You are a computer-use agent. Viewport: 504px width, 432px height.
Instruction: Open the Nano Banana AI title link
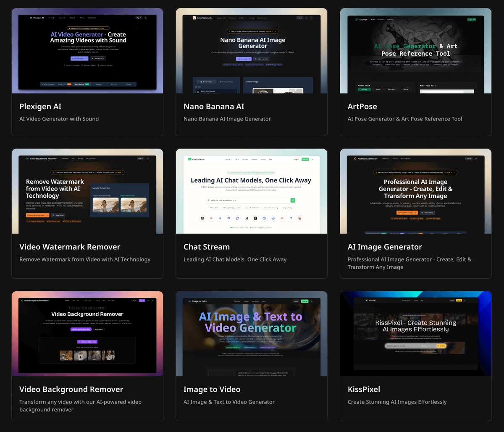point(214,106)
